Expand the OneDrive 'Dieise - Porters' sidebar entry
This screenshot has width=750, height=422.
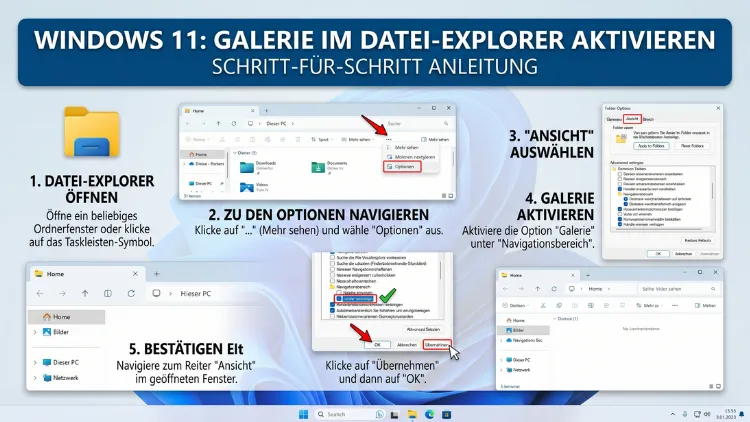184,164
